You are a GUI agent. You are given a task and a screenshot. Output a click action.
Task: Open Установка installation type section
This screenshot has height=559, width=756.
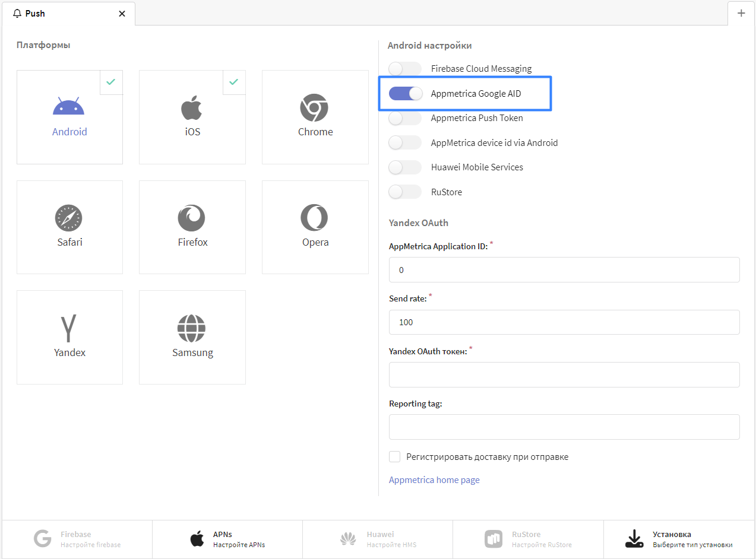[679, 539]
